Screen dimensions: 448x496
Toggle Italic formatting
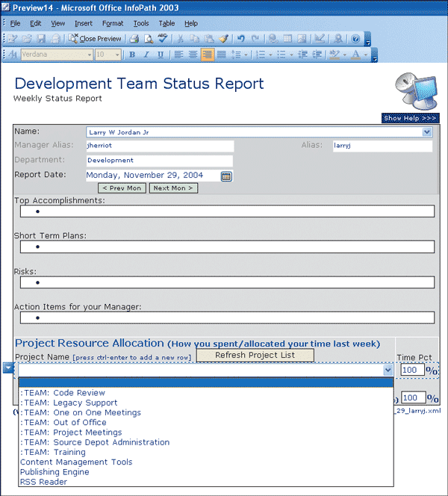tap(146, 55)
